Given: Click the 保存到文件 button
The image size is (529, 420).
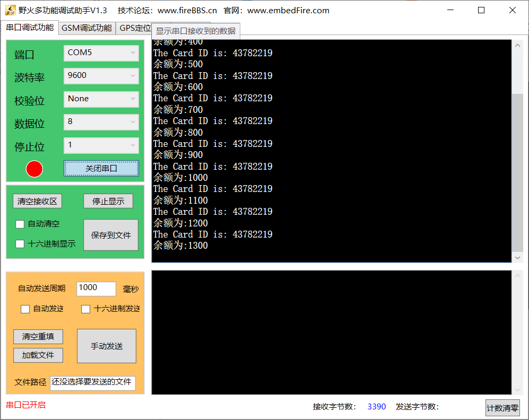Looking at the screenshot, I should pos(111,235).
